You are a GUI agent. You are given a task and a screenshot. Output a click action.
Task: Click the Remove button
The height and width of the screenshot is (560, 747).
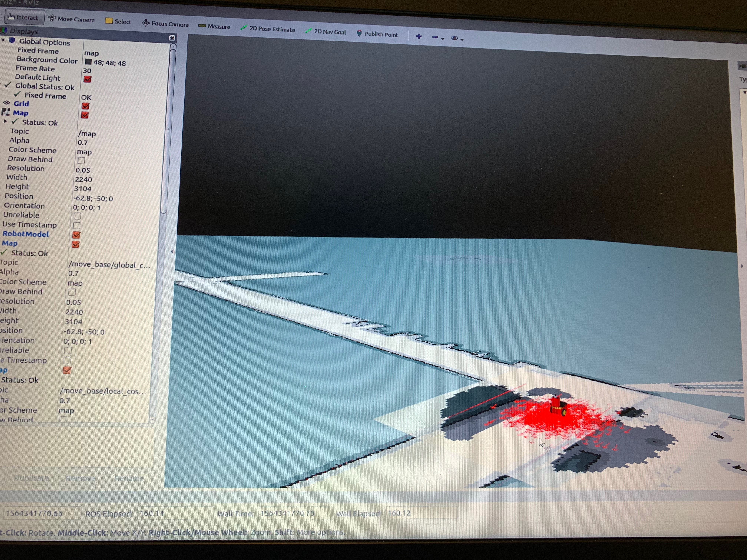tap(80, 478)
